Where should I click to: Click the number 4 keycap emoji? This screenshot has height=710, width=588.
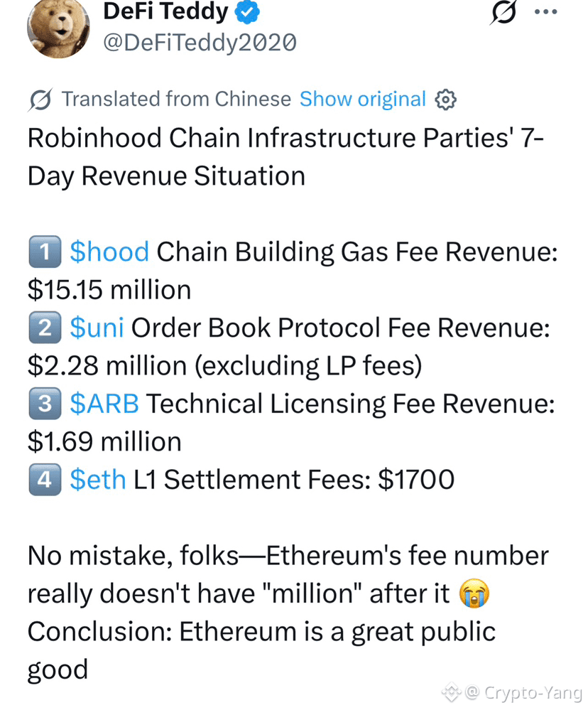coord(45,480)
